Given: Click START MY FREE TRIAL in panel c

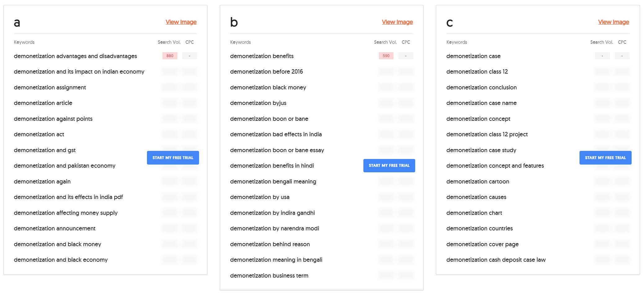Looking at the screenshot, I should [605, 157].
